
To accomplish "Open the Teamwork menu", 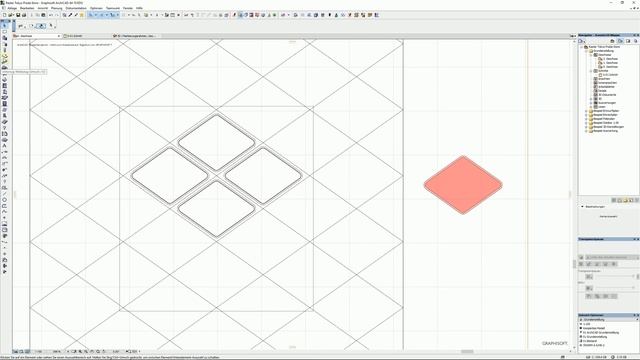I will click(x=113, y=8).
